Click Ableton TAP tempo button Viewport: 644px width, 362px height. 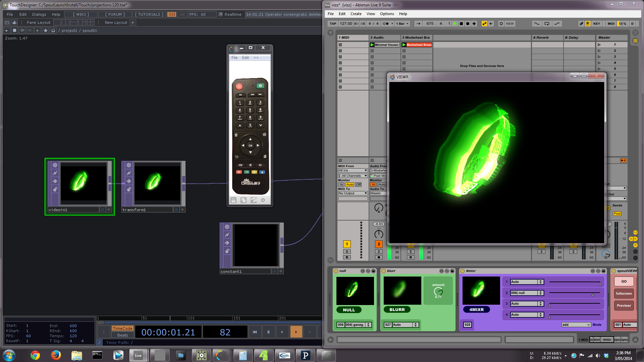pyautogui.click(x=333, y=24)
